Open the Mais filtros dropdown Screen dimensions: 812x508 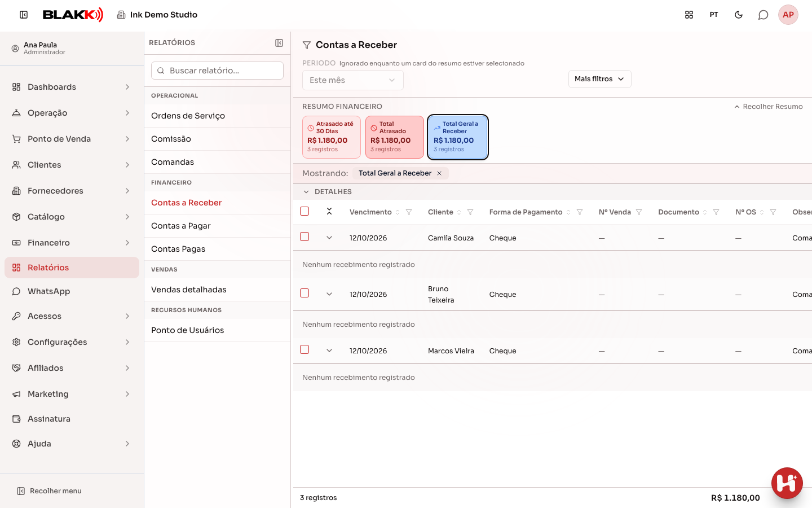click(600, 79)
